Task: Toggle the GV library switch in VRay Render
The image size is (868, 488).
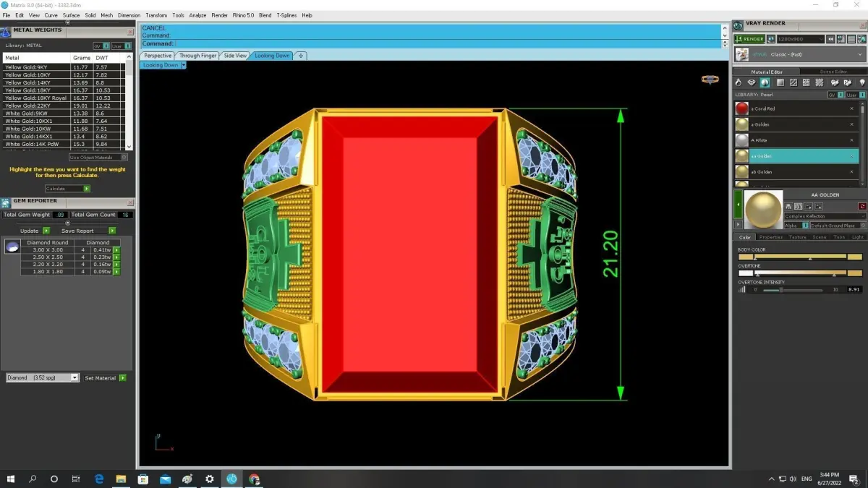Action: click(835, 95)
